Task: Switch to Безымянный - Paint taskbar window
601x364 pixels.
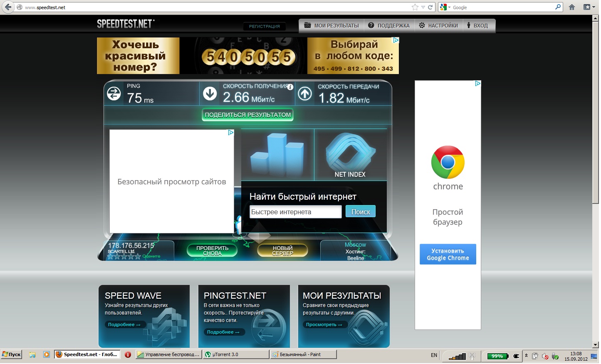Action: (x=303, y=354)
